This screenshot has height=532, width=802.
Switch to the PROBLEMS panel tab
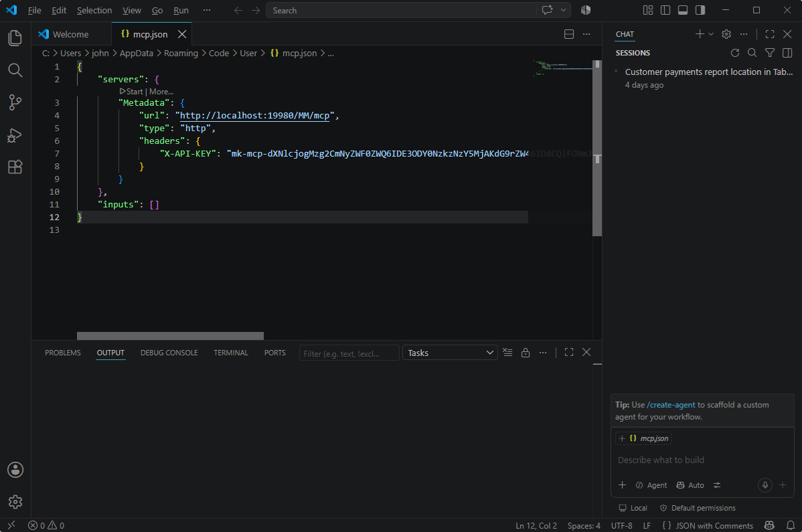pos(63,353)
